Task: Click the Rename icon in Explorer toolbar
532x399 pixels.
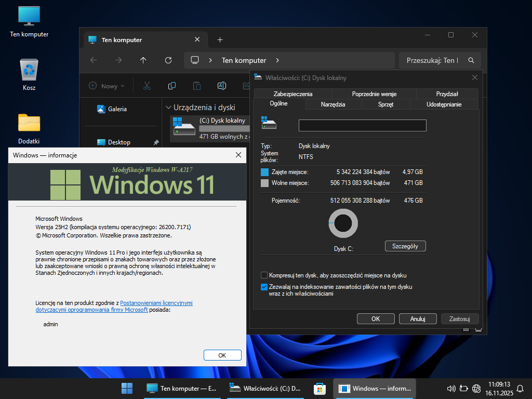Action: [x=221, y=86]
